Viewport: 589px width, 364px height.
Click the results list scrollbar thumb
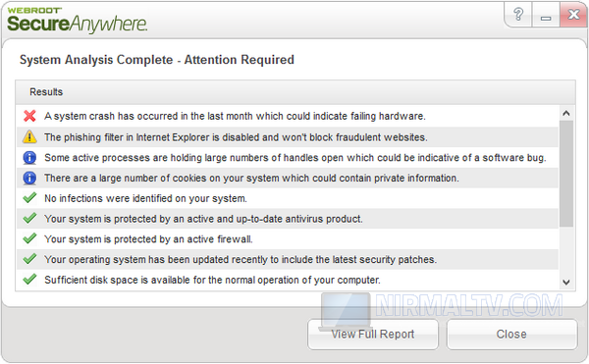566,174
